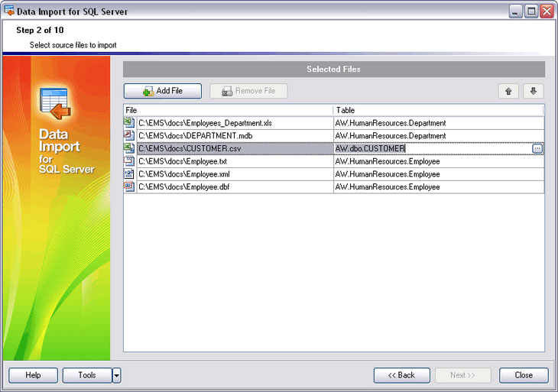The image size is (558, 392).
Task: Open the table browse ellipsis button for AW.dbo.CUSTOMER
Action: point(537,149)
